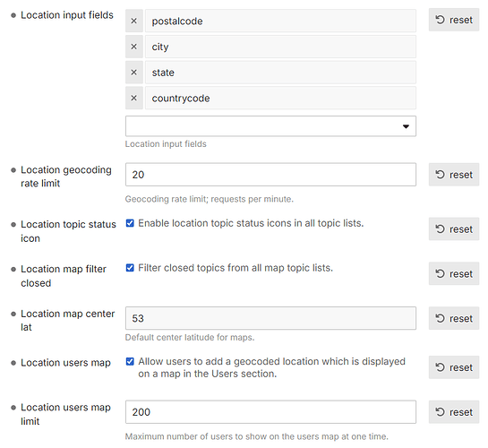Click the 'Maximum number of users to show' description
Screen dimensions: 488x448
[256, 436]
